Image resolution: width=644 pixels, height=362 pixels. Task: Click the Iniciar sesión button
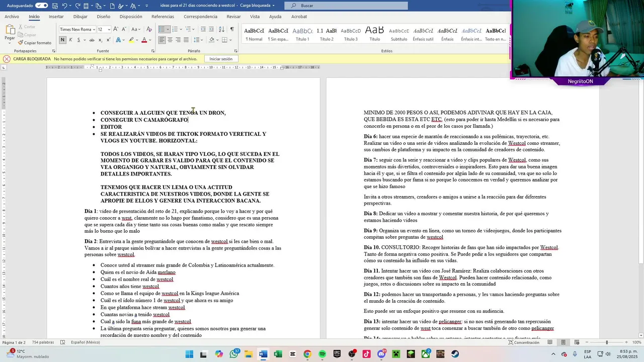[221, 59]
